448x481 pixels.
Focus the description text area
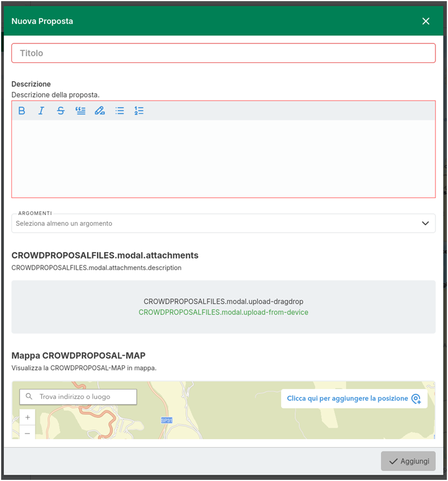pyautogui.click(x=223, y=158)
